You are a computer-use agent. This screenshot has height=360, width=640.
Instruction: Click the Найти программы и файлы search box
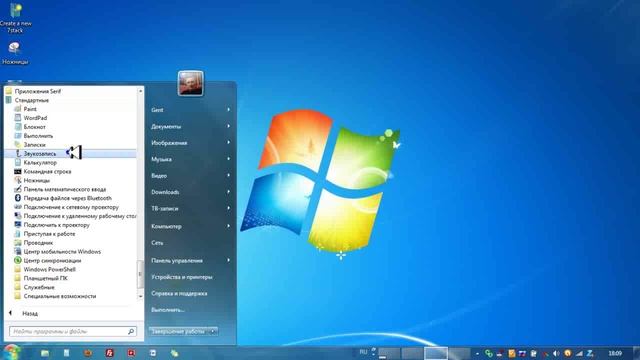pos(73,331)
